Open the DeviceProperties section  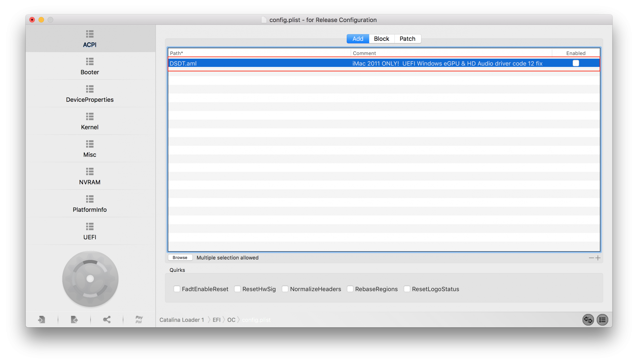pos(90,93)
